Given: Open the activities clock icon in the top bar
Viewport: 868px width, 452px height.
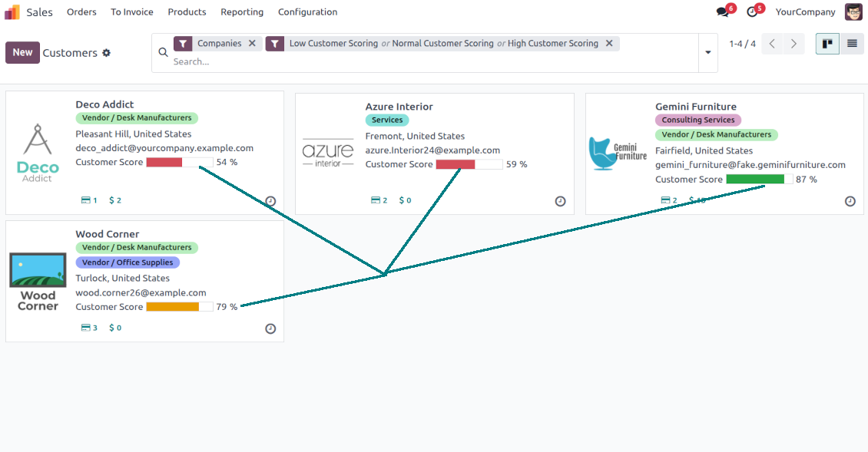Looking at the screenshot, I should (x=752, y=12).
